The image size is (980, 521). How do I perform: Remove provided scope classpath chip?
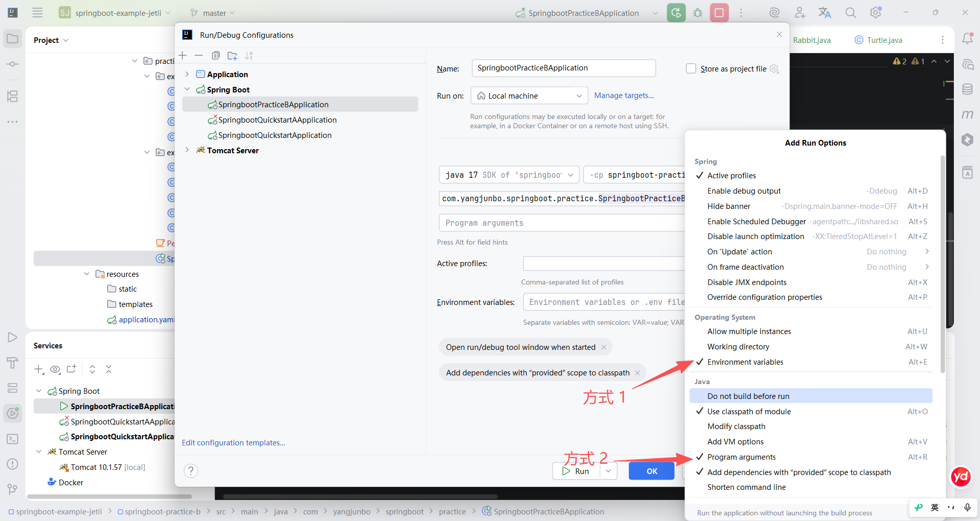(x=638, y=373)
